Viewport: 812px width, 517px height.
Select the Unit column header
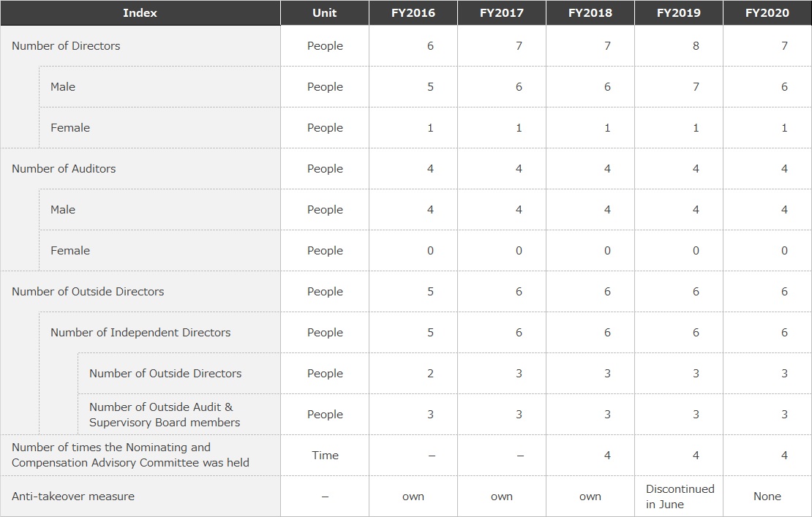coord(325,13)
